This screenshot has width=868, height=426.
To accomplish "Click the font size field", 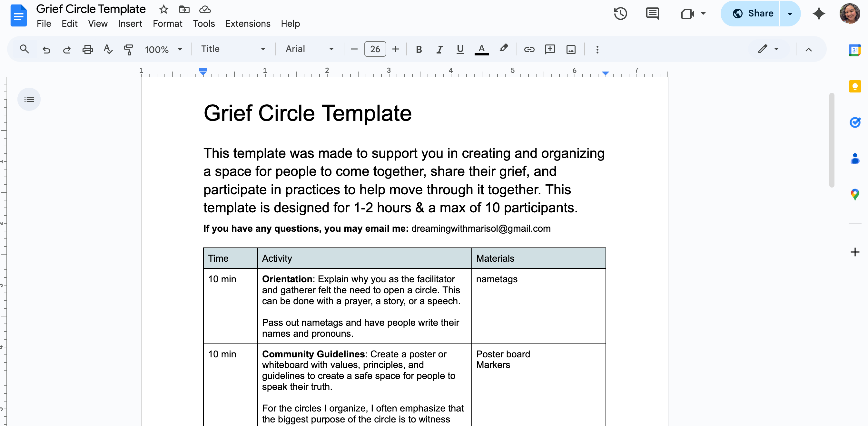I will tap(375, 50).
